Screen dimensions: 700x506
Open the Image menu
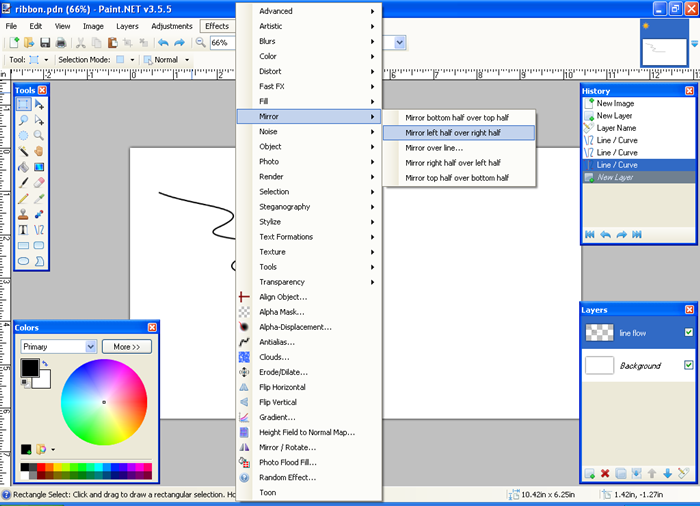[x=93, y=26]
